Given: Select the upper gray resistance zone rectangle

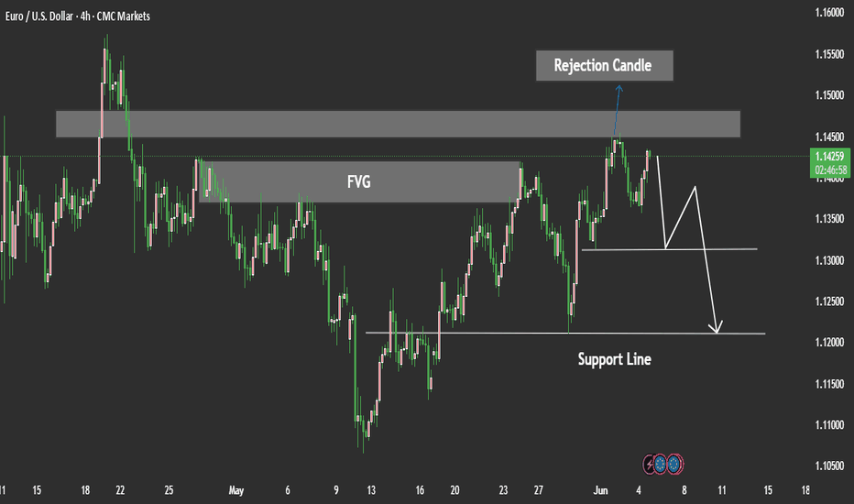Looking at the screenshot, I should [x=398, y=125].
